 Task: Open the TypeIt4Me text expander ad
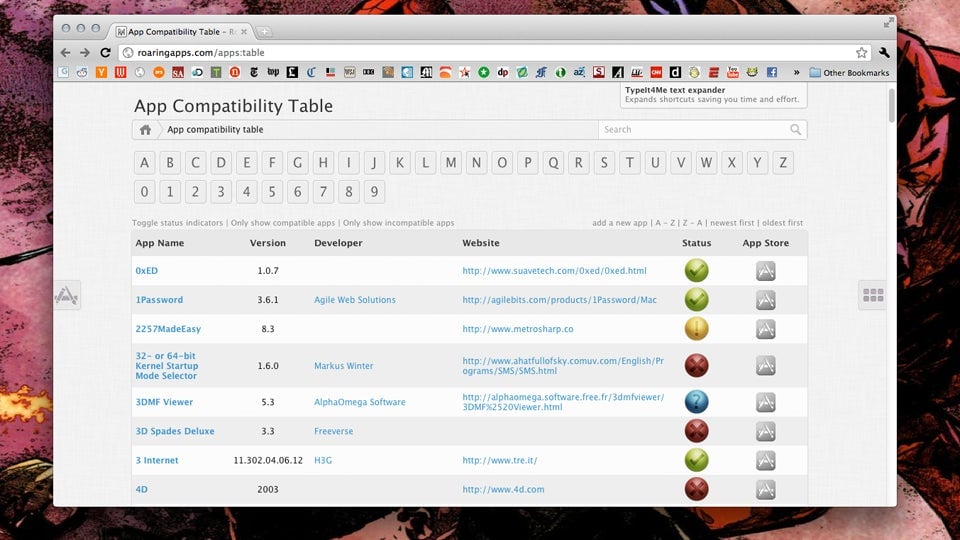pyautogui.click(x=713, y=95)
